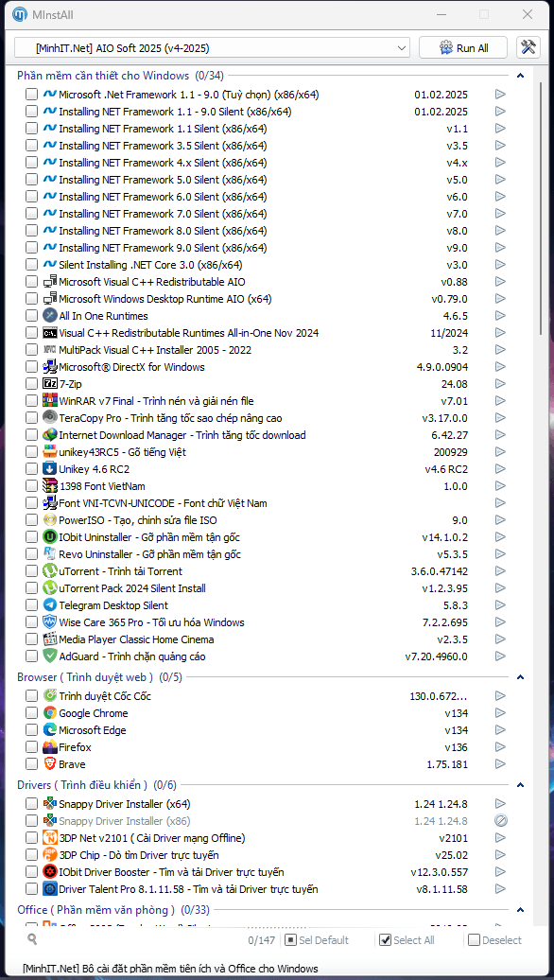Enable the Unikey 4.6 RC2 checkbox

31,469
